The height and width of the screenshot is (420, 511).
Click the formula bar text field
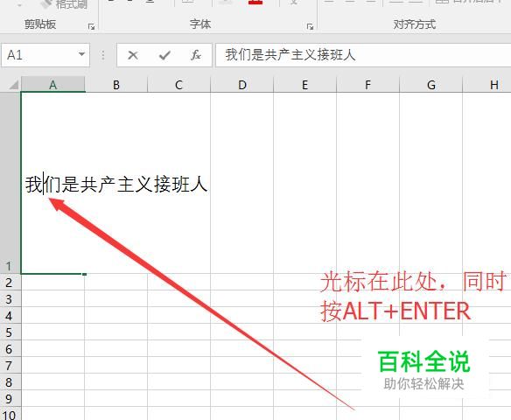click(363, 55)
